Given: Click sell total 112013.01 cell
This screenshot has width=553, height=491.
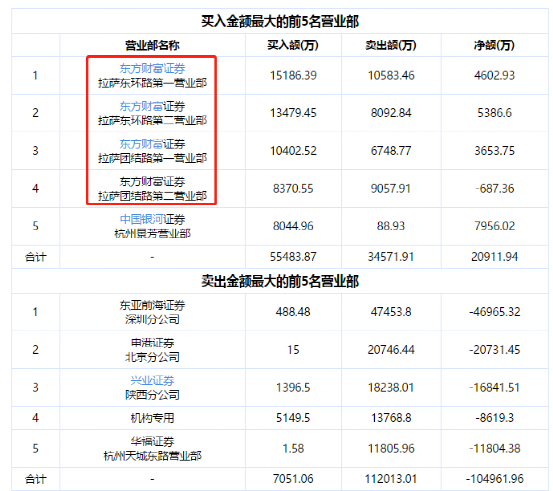Looking at the screenshot, I should click(x=391, y=479).
